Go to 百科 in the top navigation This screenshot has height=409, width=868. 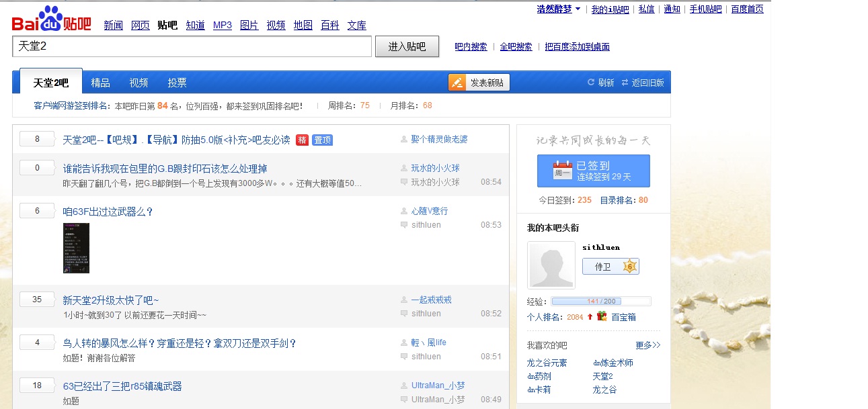[x=329, y=25]
